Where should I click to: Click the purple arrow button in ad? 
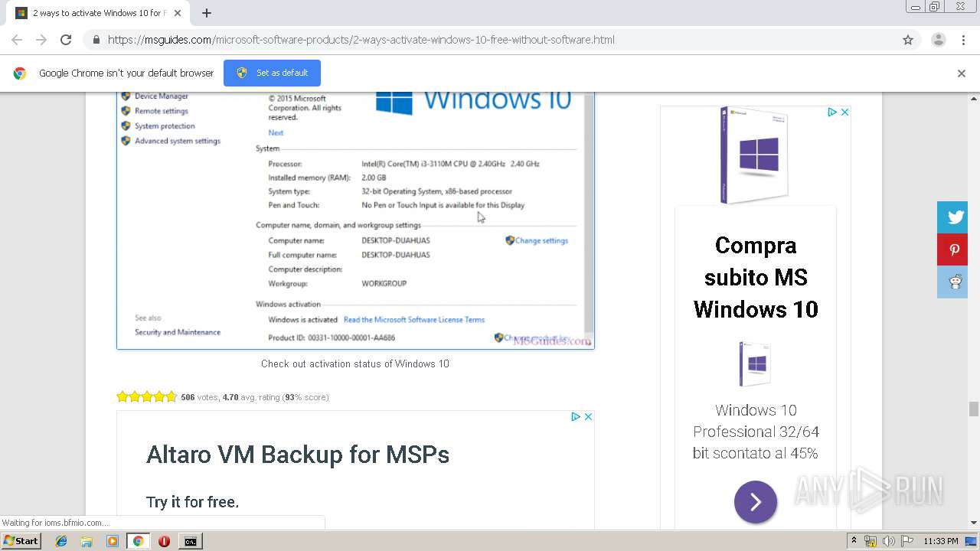pos(756,502)
